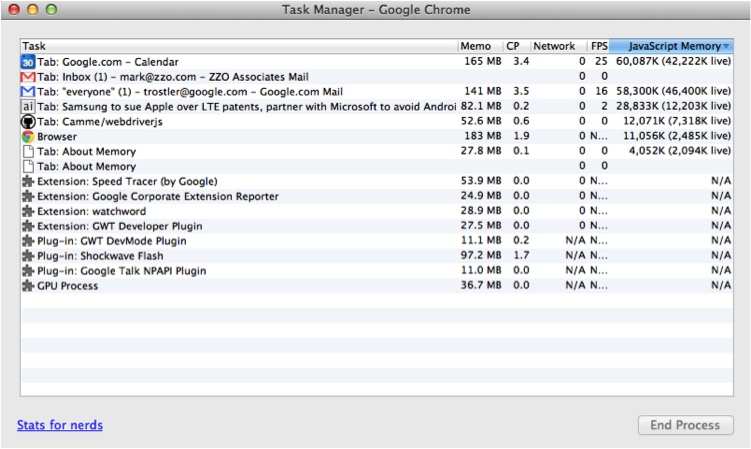751x449 pixels.
Task: Select 'Extension: GWT Developer Plugin' text
Action: (120, 226)
